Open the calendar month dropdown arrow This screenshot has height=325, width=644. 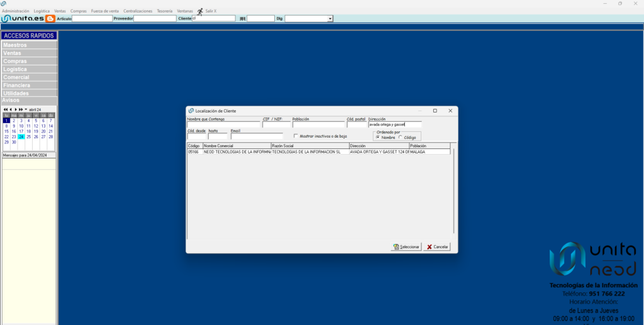pos(26,109)
